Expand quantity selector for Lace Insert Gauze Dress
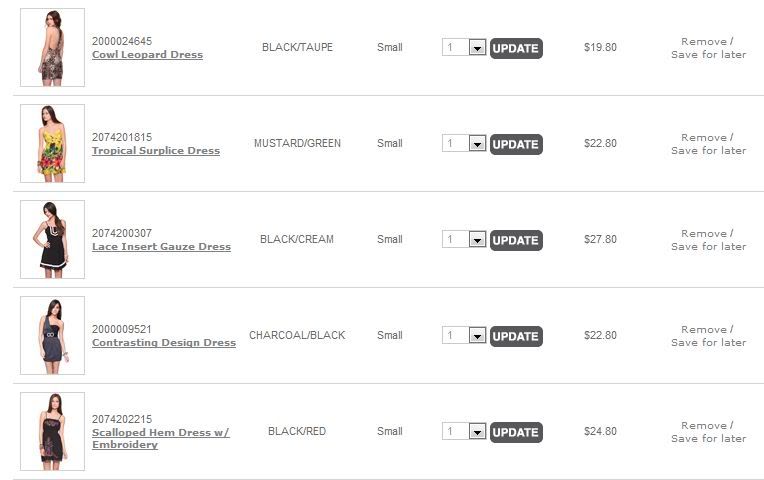Image resolution: width=764 pixels, height=480 pixels. point(477,240)
